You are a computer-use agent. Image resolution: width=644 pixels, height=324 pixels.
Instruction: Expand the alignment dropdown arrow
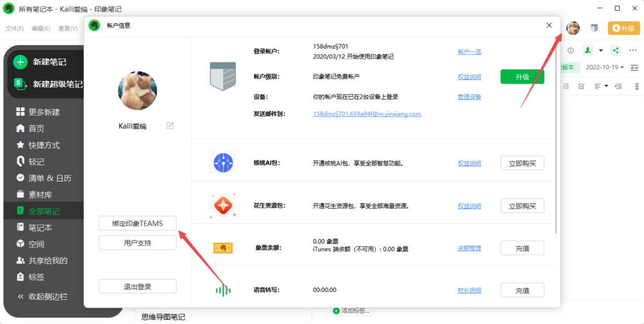(606, 86)
